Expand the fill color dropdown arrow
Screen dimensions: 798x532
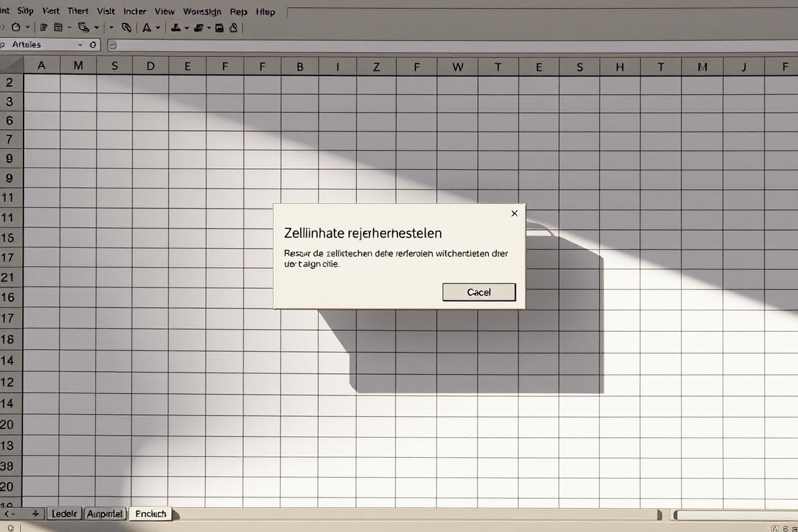point(186,28)
